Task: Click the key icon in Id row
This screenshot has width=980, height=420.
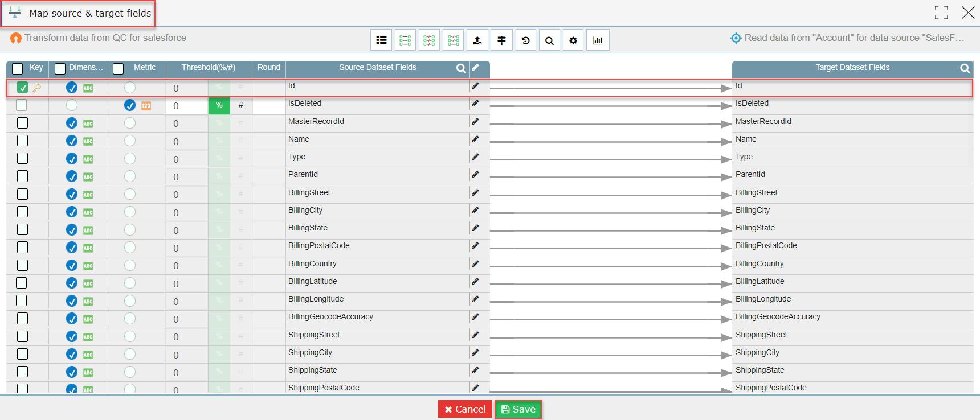Action: tap(36, 88)
